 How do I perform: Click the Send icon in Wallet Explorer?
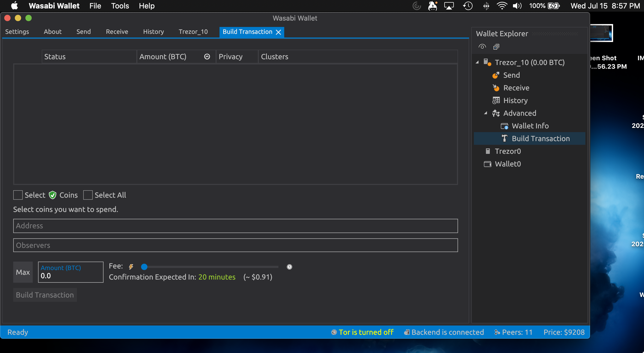pyautogui.click(x=496, y=75)
